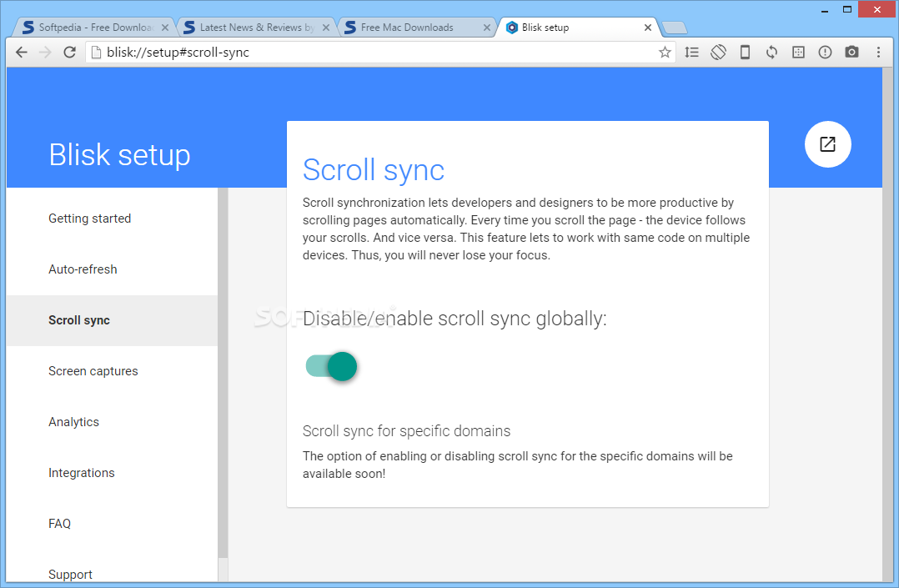
Task: Select the Blisk setup tab
Action: [579, 28]
